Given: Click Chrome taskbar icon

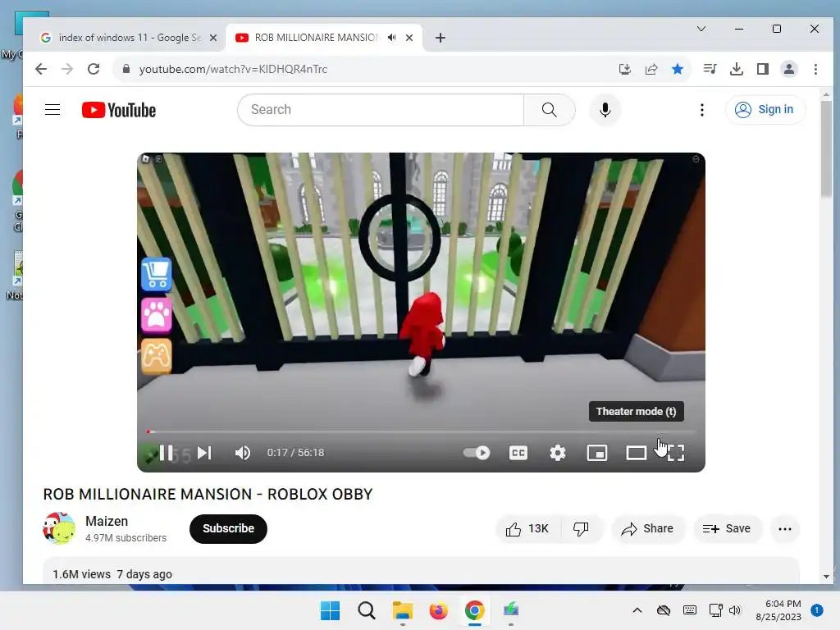Looking at the screenshot, I should pos(475,610).
